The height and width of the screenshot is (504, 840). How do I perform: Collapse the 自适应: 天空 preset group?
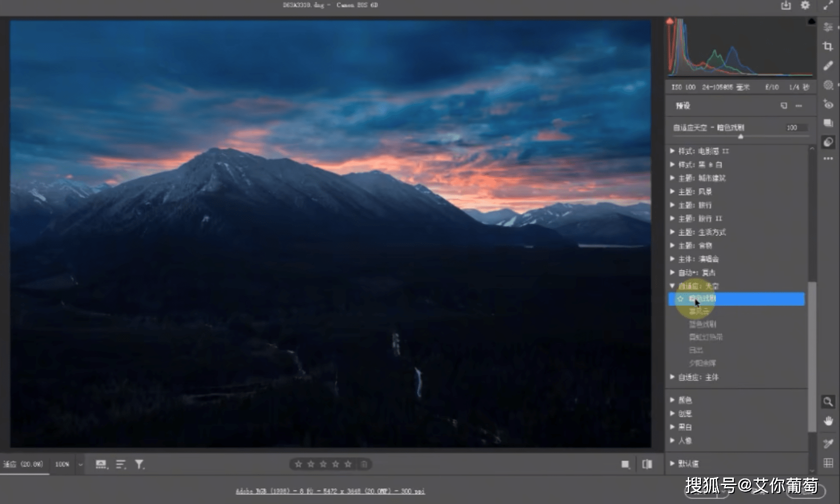pyautogui.click(x=672, y=286)
